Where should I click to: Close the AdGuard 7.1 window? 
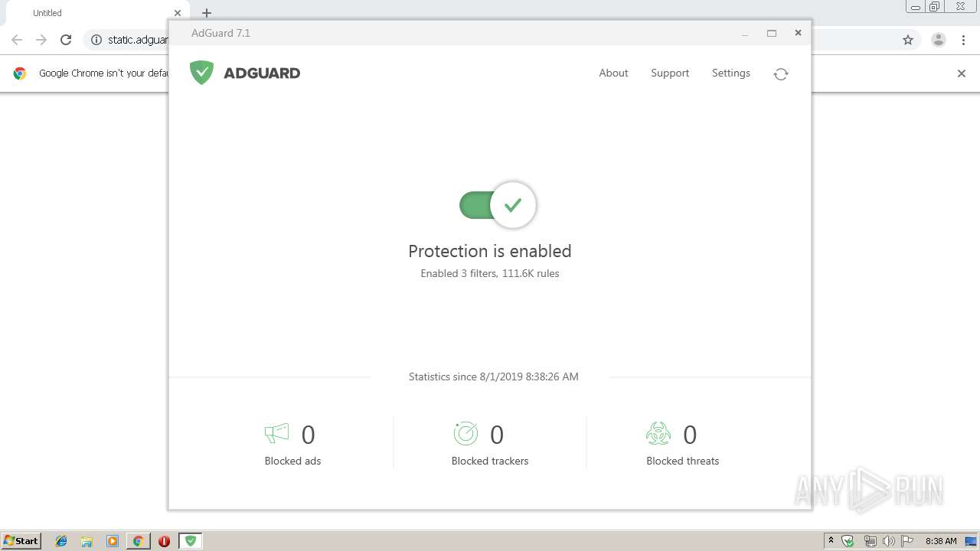(798, 33)
